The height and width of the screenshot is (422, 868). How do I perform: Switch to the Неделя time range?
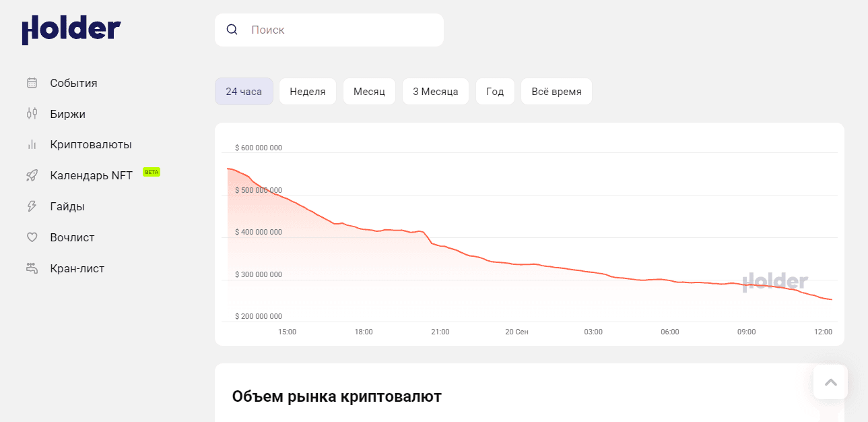pos(307,91)
